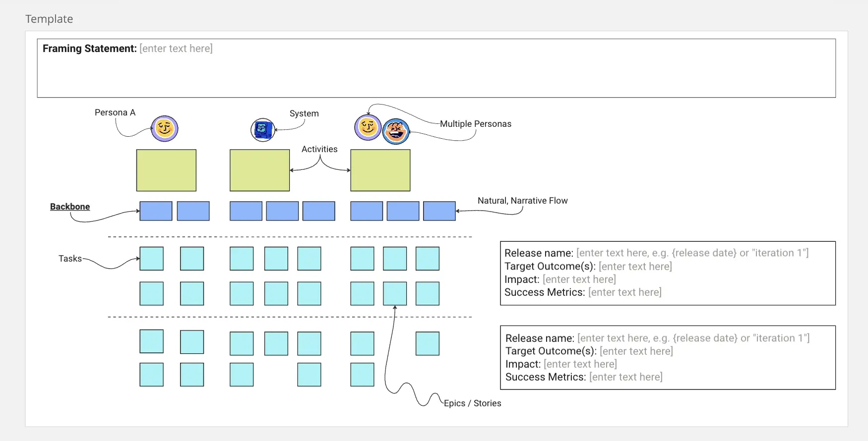Click the blue backbone box Backbone arrow points to

[156, 211]
